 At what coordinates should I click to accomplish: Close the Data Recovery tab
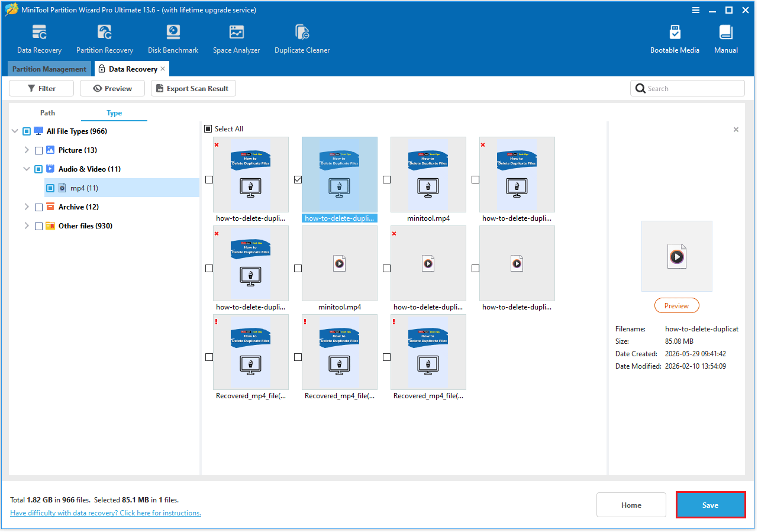point(163,69)
